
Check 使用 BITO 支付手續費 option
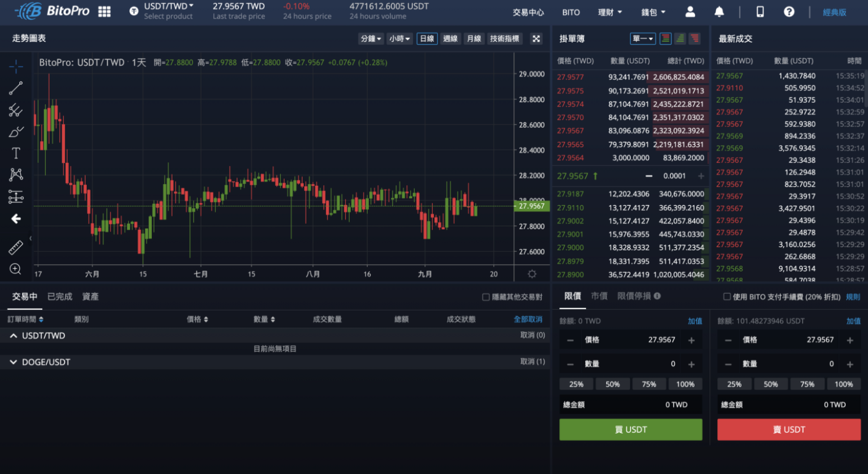(728, 296)
